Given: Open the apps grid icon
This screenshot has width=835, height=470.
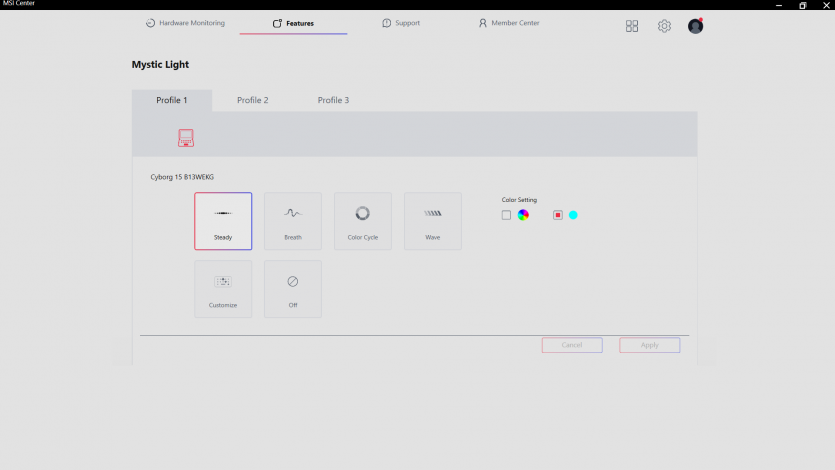Looking at the screenshot, I should pyautogui.click(x=632, y=26).
